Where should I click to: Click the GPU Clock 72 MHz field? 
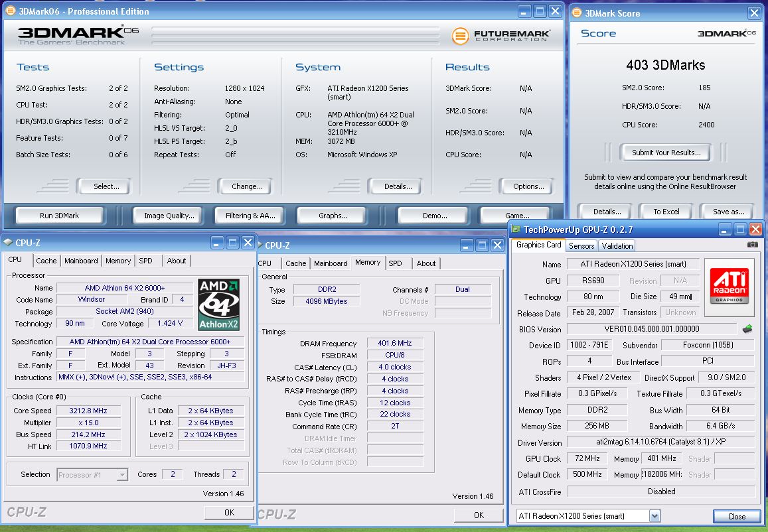point(587,458)
